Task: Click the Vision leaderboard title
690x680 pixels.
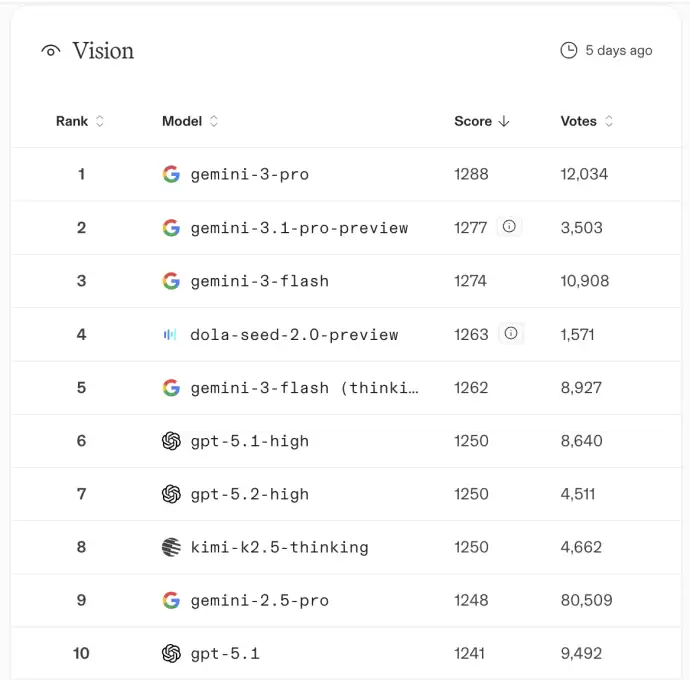Action: point(103,51)
